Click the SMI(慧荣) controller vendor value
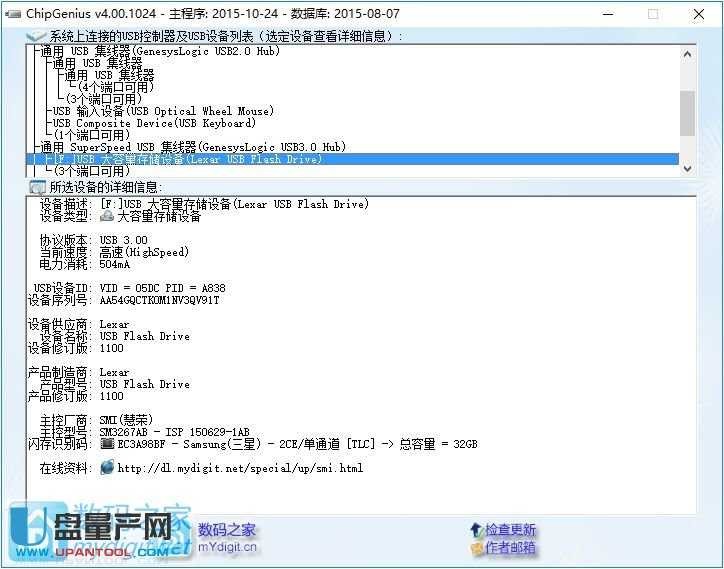Image resolution: width=724 pixels, height=569 pixels. (x=126, y=420)
